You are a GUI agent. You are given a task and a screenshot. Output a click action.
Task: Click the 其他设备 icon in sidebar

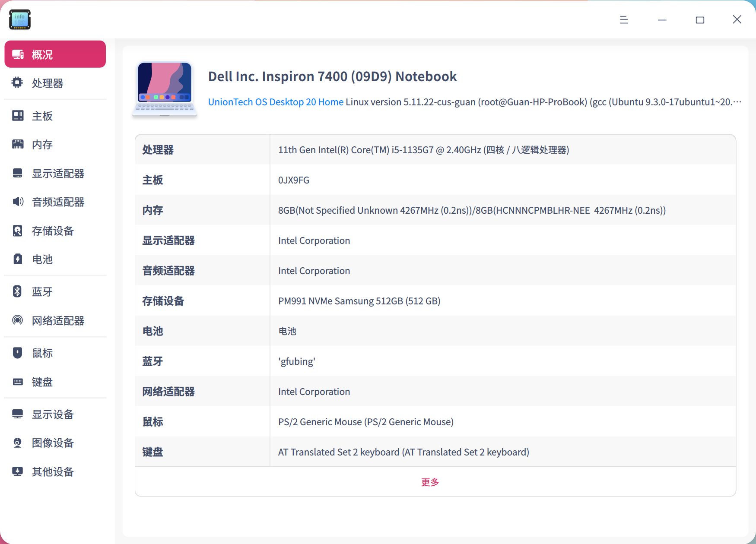coord(18,471)
